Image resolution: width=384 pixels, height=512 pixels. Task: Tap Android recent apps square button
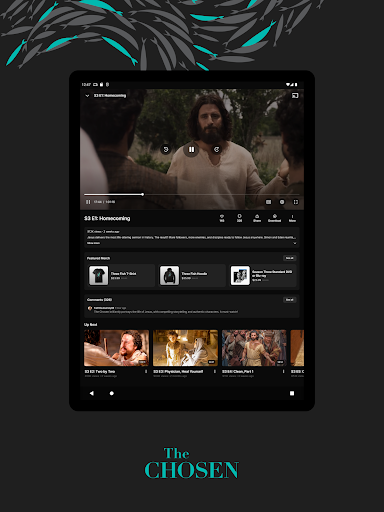292,393
